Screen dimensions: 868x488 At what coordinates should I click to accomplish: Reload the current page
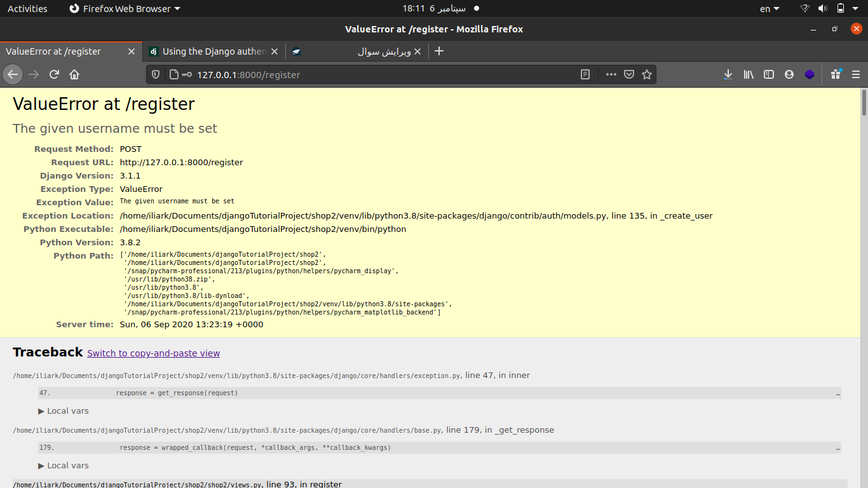pyautogui.click(x=55, y=74)
